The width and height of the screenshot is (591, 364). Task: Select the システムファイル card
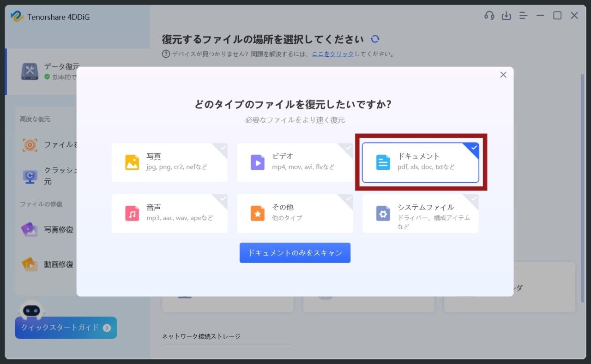tap(421, 213)
